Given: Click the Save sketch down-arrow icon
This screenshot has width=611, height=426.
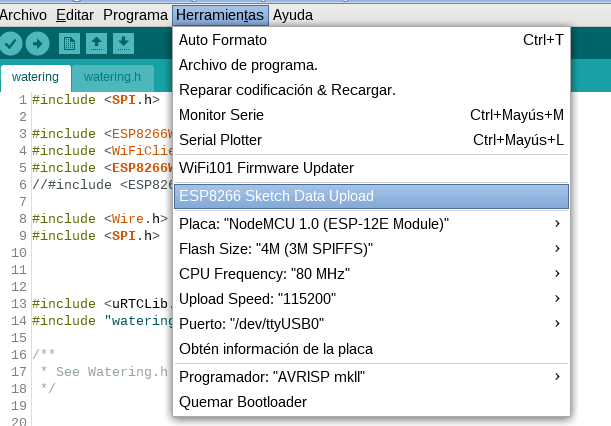Looking at the screenshot, I should (123, 43).
